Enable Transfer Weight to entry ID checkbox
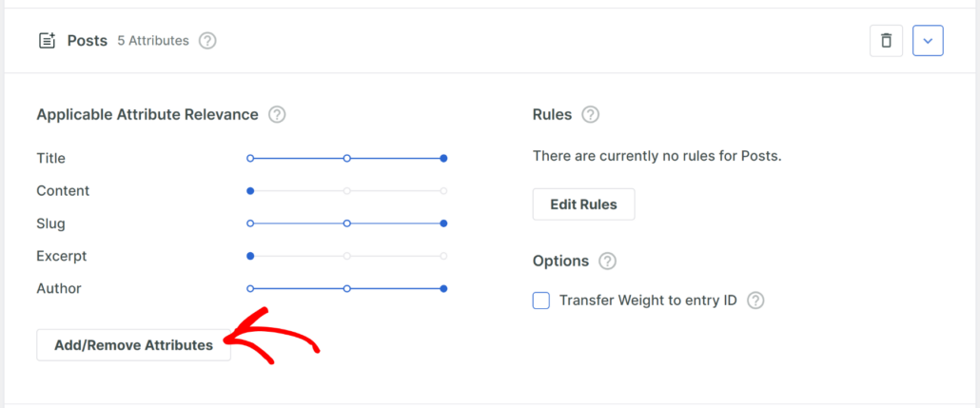Image resolution: width=980 pixels, height=408 pixels. click(540, 301)
